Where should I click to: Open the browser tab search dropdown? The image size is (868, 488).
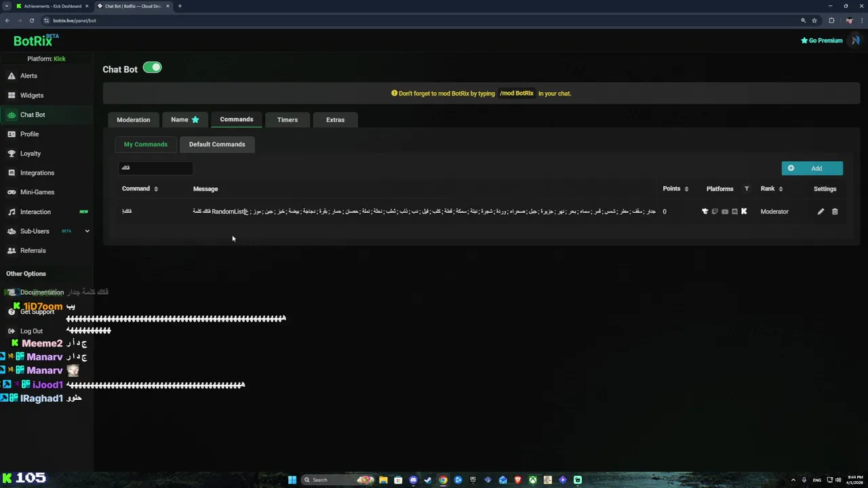click(6, 6)
